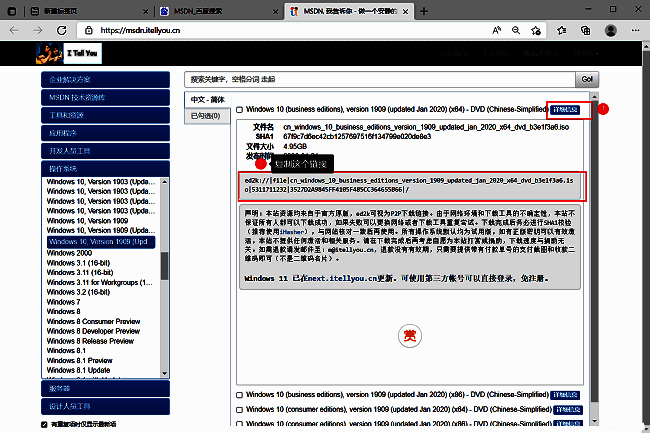The width and height of the screenshot is (650, 433).
Task: Expand the 开发人员工具 category
Action: pyautogui.click(x=105, y=151)
